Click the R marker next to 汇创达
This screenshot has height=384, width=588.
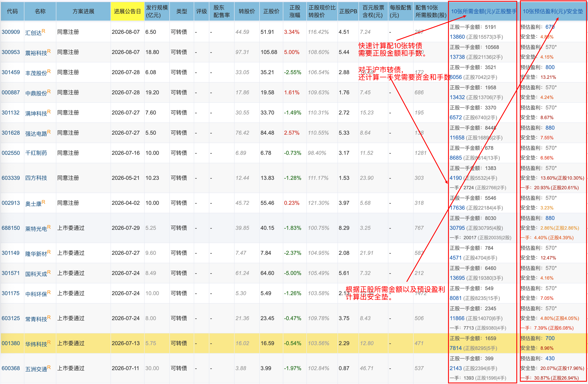pyautogui.click(x=44, y=31)
